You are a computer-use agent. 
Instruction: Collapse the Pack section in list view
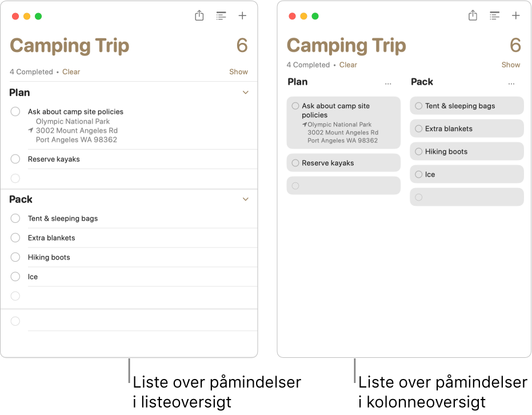click(246, 199)
